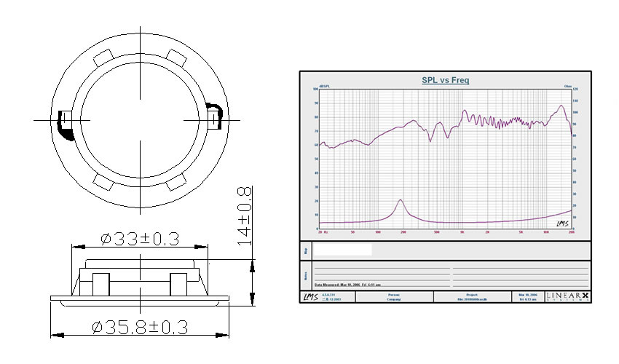Click the SPL vs Freq title
Viewport: 619px width, 364px height.
pyautogui.click(x=445, y=80)
